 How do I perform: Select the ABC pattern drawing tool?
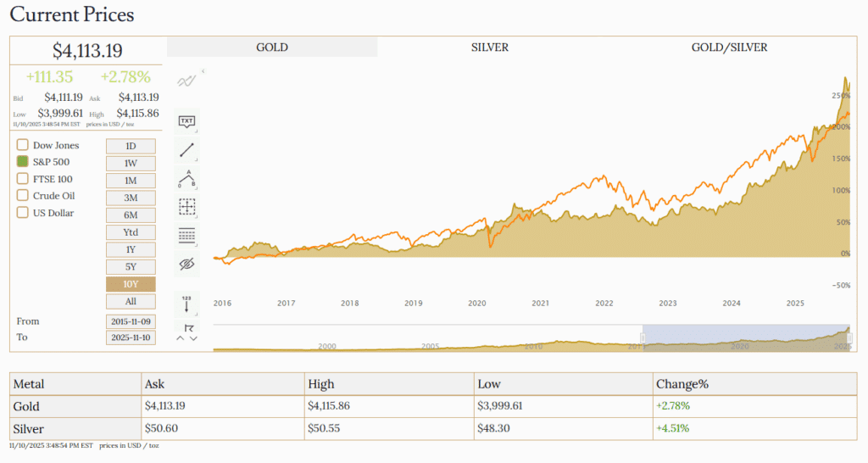coord(186,178)
